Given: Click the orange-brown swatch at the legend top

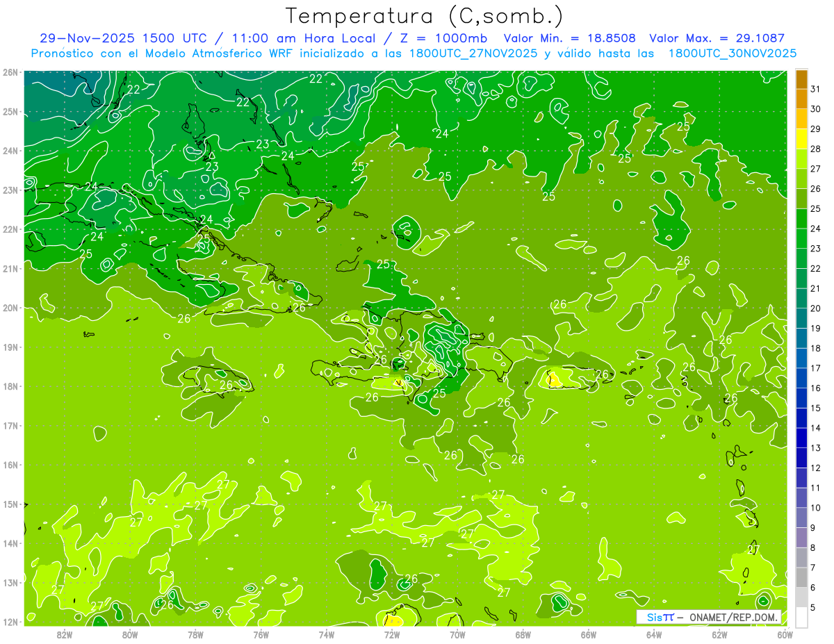Looking at the screenshot, I should [x=801, y=79].
